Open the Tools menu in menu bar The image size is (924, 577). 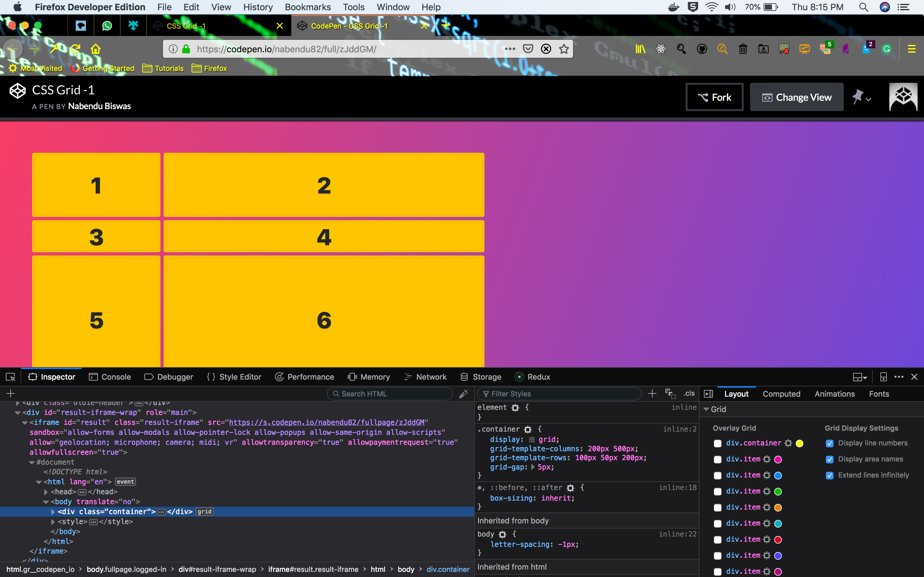click(353, 7)
